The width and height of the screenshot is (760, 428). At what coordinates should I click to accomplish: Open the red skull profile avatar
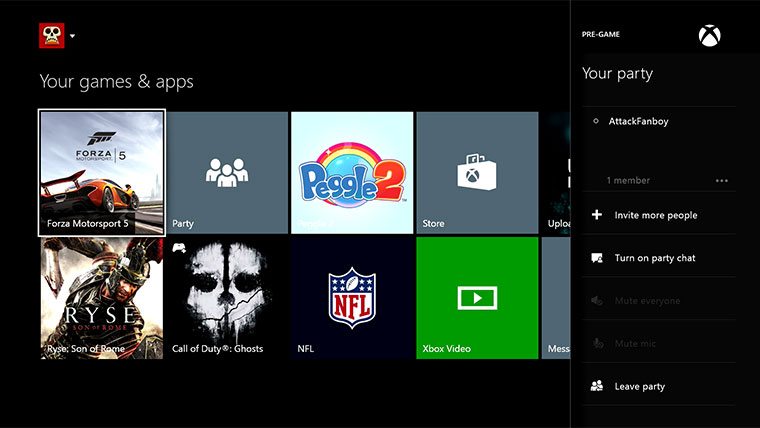click(x=51, y=36)
